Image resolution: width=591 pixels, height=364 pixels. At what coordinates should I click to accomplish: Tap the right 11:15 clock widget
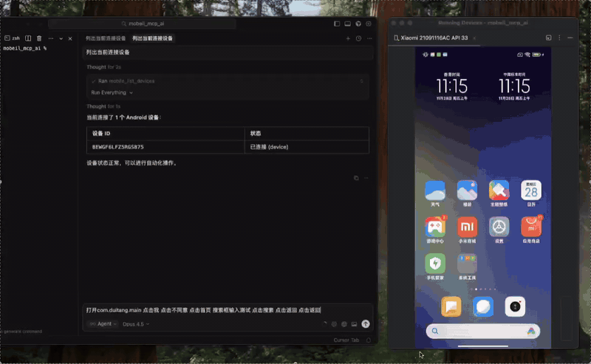pos(514,86)
